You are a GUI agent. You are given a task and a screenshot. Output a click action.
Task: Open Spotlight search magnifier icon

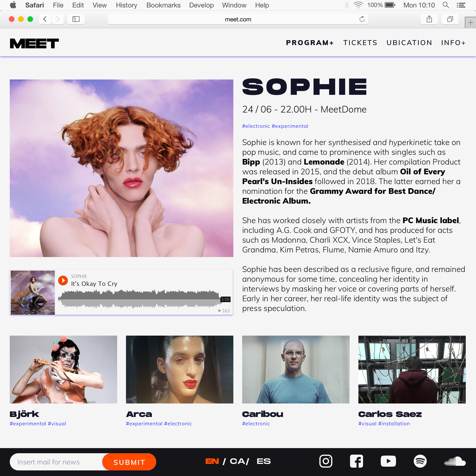446,5
